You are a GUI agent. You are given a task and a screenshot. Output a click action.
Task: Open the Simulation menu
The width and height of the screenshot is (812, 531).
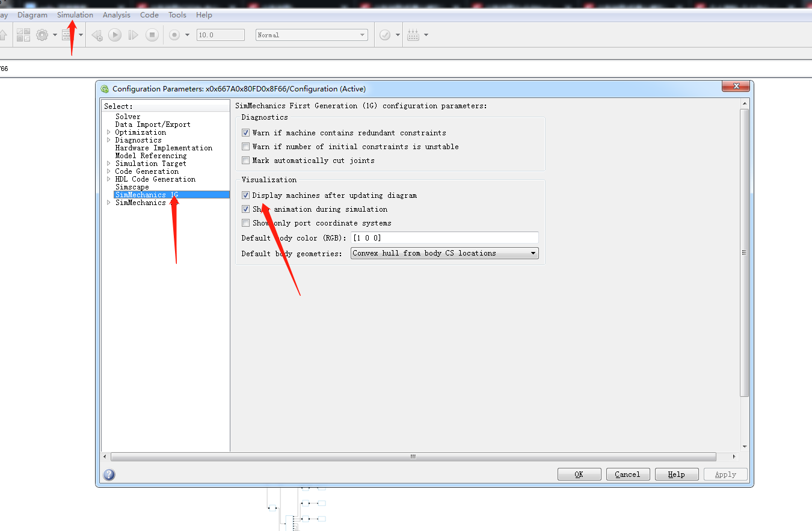pyautogui.click(x=75, y=15)
